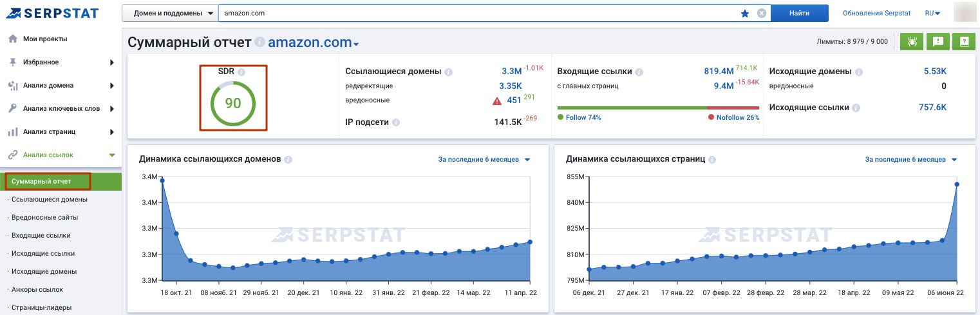The height and width of the screenshot is (315, 980).
Task: Click info icon beside Суммарный отчет heading
Action: tap(259, 43)
